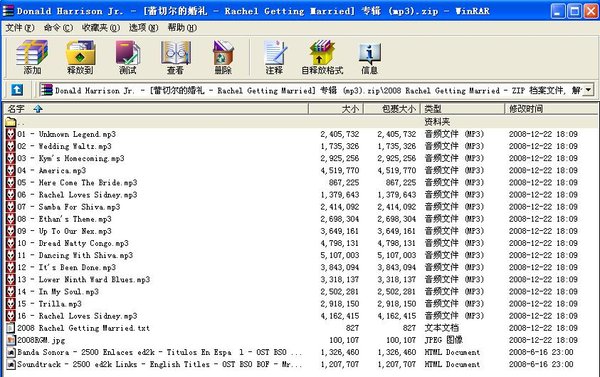The image size is (600, 377).
Task: Sort by Modified (修改时间) column header
Action: [550, 109]
